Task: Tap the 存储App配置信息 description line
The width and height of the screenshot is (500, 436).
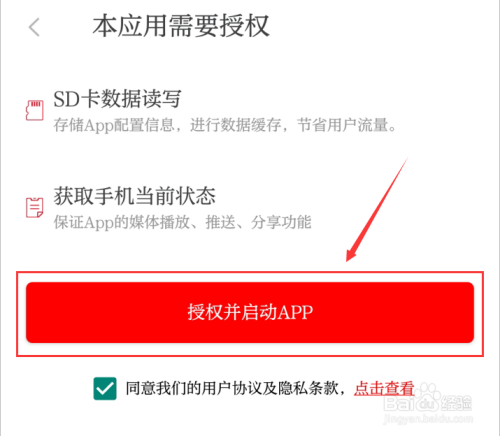Action: [225, 125]
